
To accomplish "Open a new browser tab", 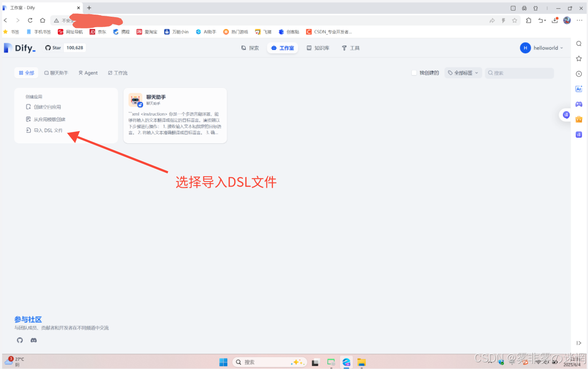I will [x=89, y=8].
